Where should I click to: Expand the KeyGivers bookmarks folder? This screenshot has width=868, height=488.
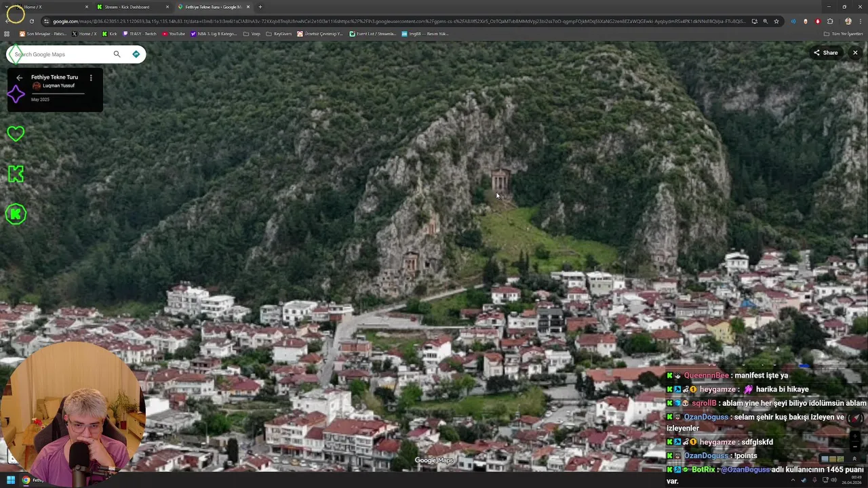click(x=279, y=34)
